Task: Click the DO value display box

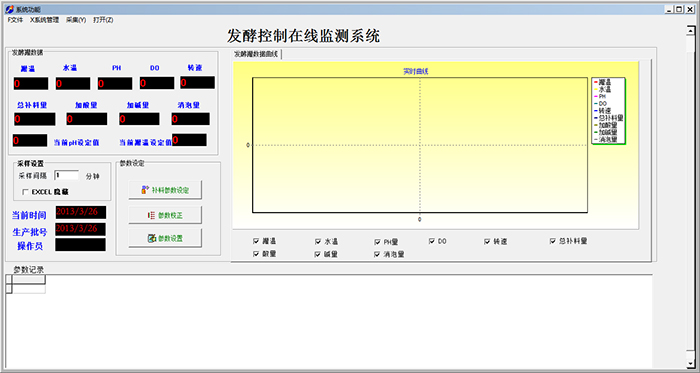Action: click(157, 83)
